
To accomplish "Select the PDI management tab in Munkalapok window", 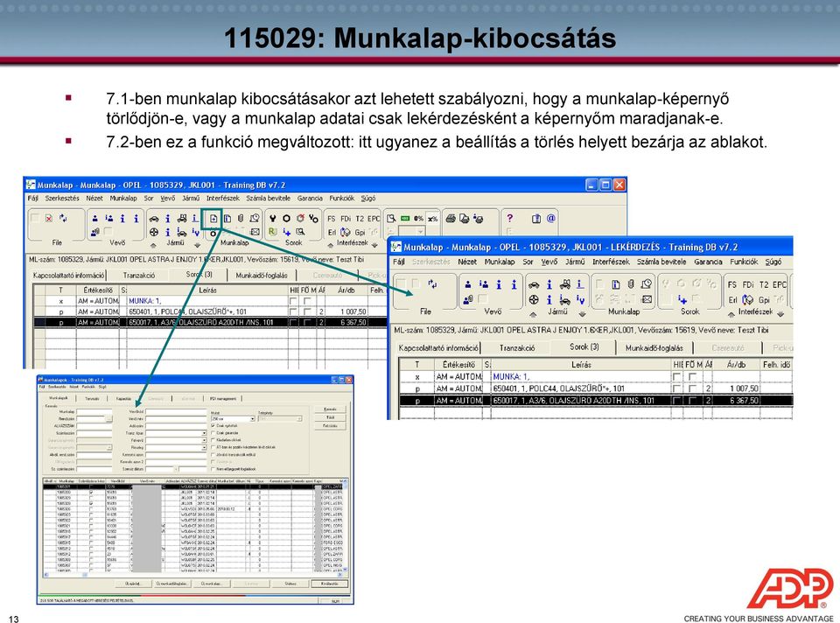I will (223, 398).
